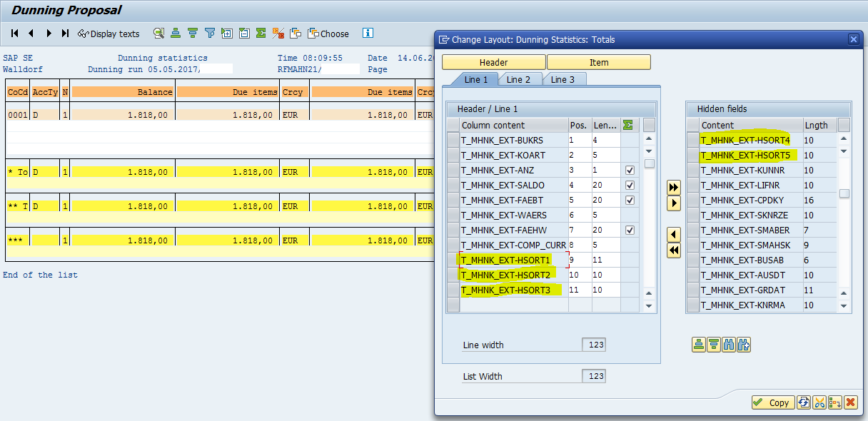The width and height of the screenshot is (868, 421).
Task: Jump to last page in Dunning Proposal toolbar
Action: (x=66, y=34)
